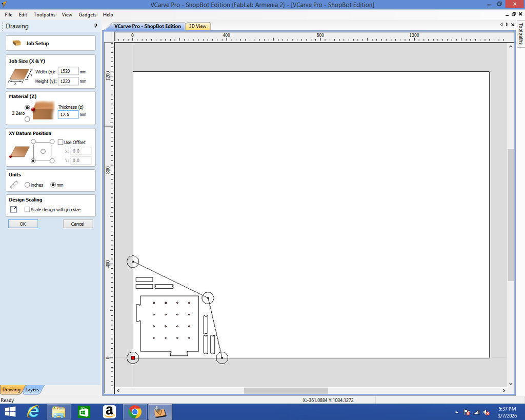This screenshot has width=525, height=420.
Task: Click the VCarve app icon in title bar
Action: (x=4, y=4)
